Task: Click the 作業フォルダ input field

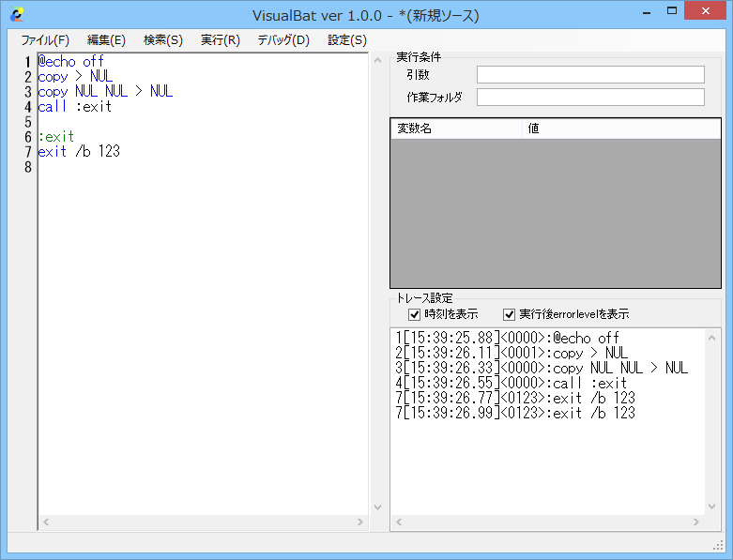Action: tap(590, 98)
